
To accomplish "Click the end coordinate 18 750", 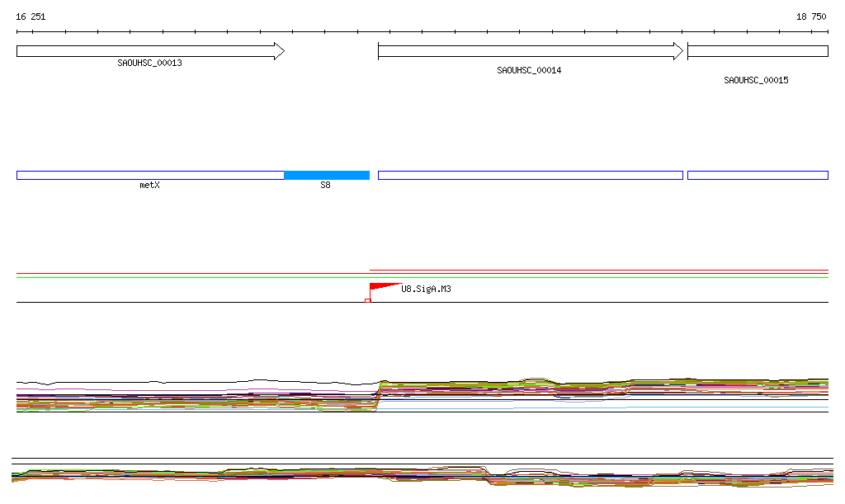I will (x=810, y=16).
